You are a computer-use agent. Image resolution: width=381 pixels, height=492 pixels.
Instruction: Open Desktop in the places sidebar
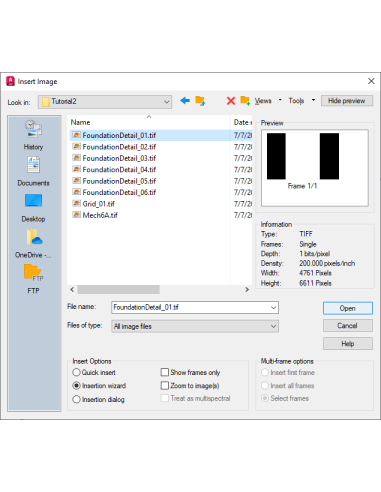click(33, 208)
